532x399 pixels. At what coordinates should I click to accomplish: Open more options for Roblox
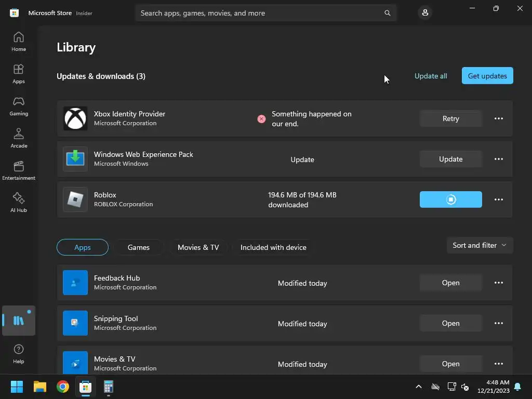(x=498, y=199)
